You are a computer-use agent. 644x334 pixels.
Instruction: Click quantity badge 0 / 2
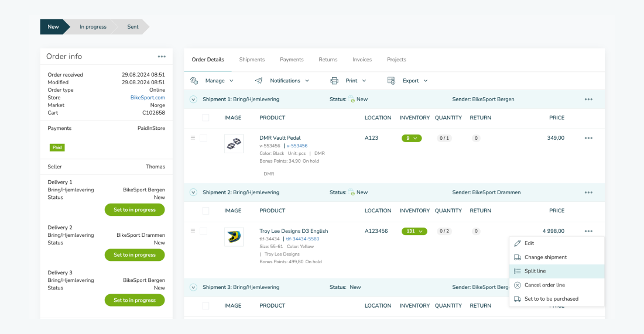[444, 232]
